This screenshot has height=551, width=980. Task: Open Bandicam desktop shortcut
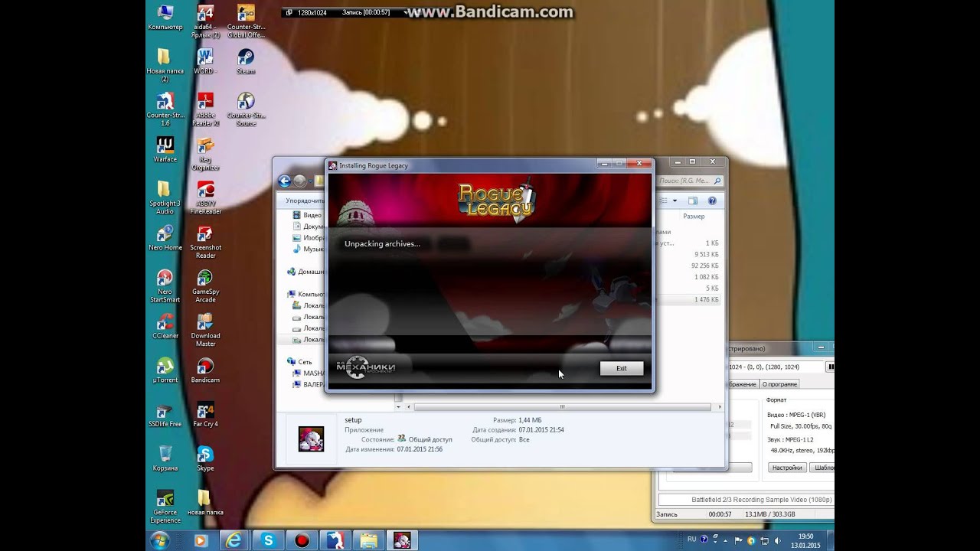205,370
